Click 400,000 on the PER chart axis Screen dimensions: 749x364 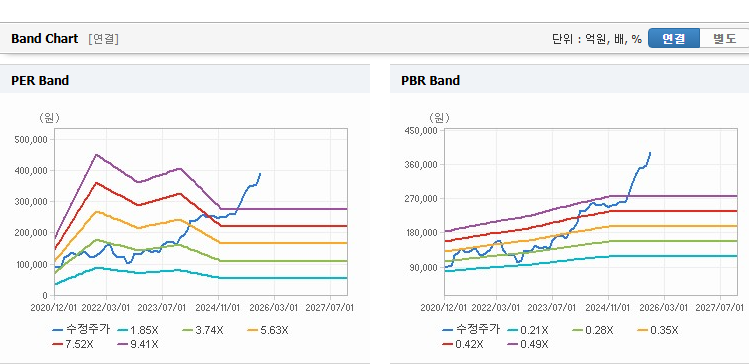click(32, 171)
